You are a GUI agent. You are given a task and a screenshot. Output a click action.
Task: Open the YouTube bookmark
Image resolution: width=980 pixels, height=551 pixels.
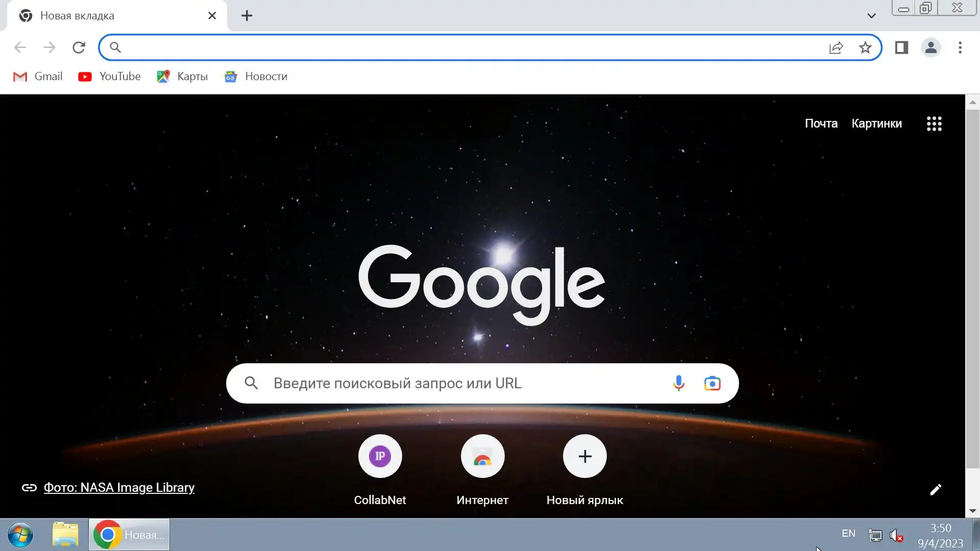coord(109,77)
